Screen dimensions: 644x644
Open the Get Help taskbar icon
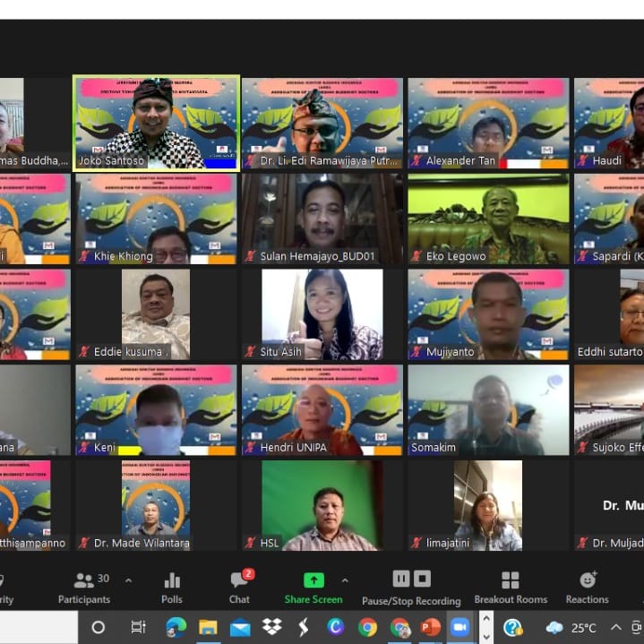(x=513, y=628)
